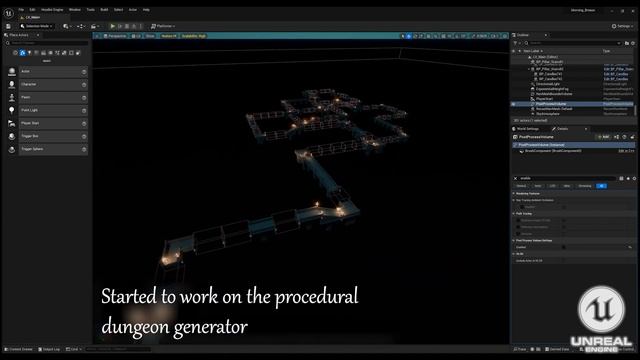Open the Show viewport dropdown
The image size is (640, 360).
[150, 36]
